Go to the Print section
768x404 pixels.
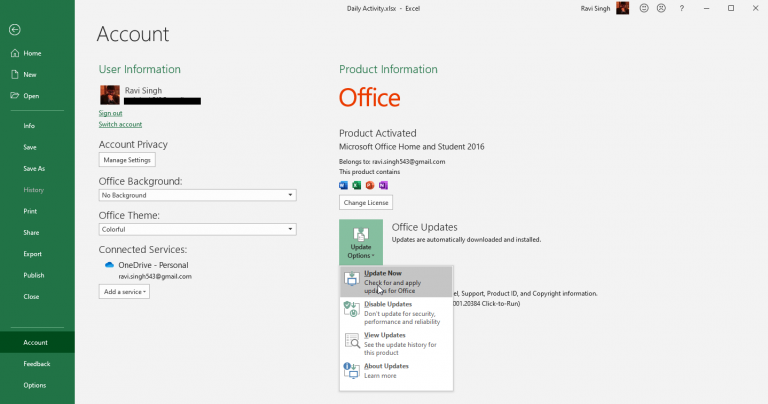pyautogui.click(x=30, y=211)
